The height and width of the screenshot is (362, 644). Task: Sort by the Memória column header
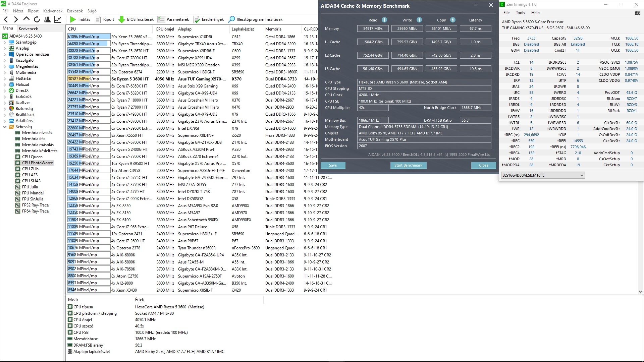point(282,29)
